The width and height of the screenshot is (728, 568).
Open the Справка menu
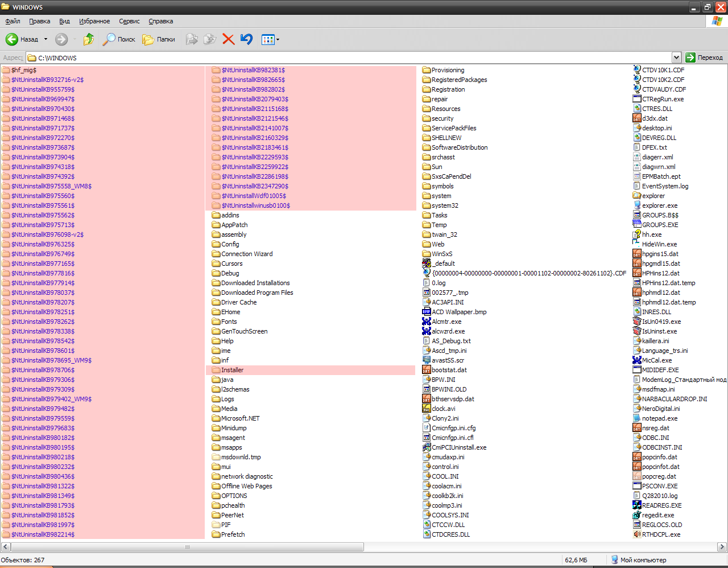coord(161,21)
